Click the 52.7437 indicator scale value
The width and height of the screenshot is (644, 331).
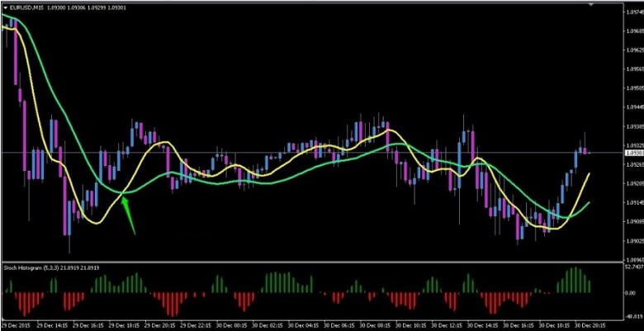(634, 267)
